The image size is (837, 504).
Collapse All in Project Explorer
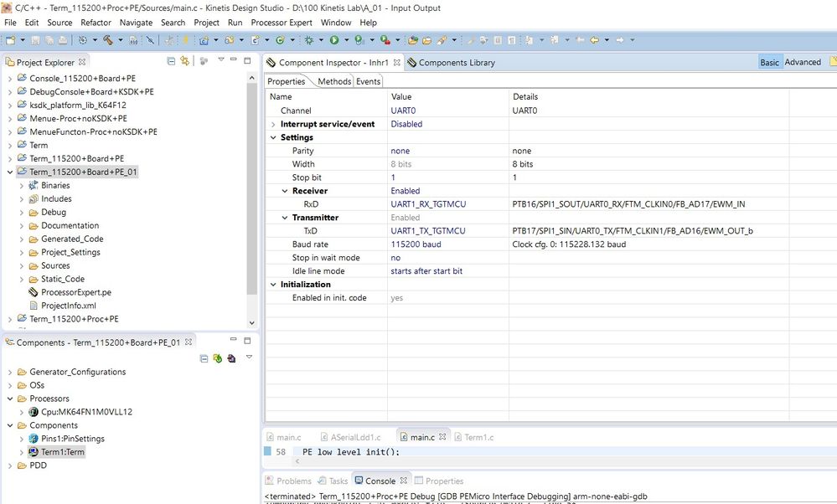(171, 61)
